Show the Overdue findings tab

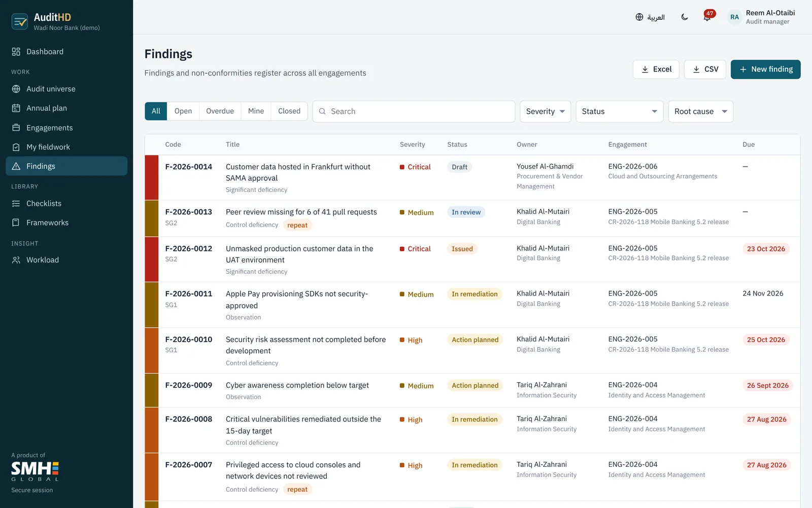(x=220, y=111)
